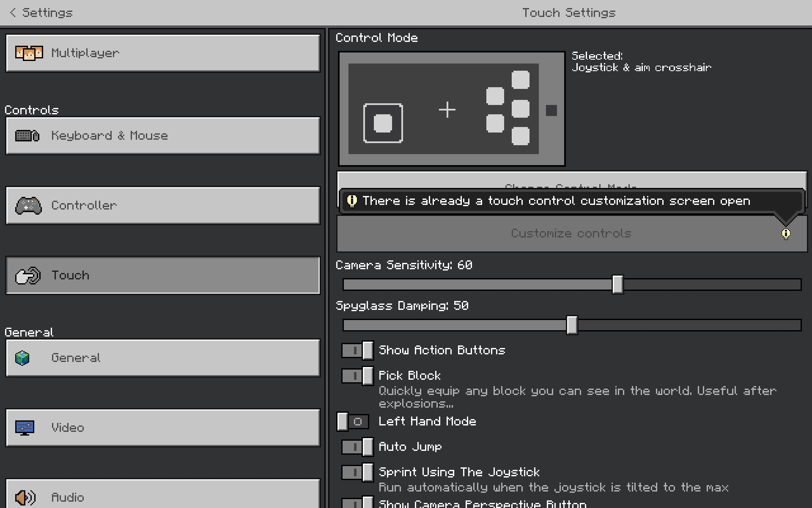Turn off Auto Jump toggle
This screenshot has width=812, height=508.
[357, 447]
